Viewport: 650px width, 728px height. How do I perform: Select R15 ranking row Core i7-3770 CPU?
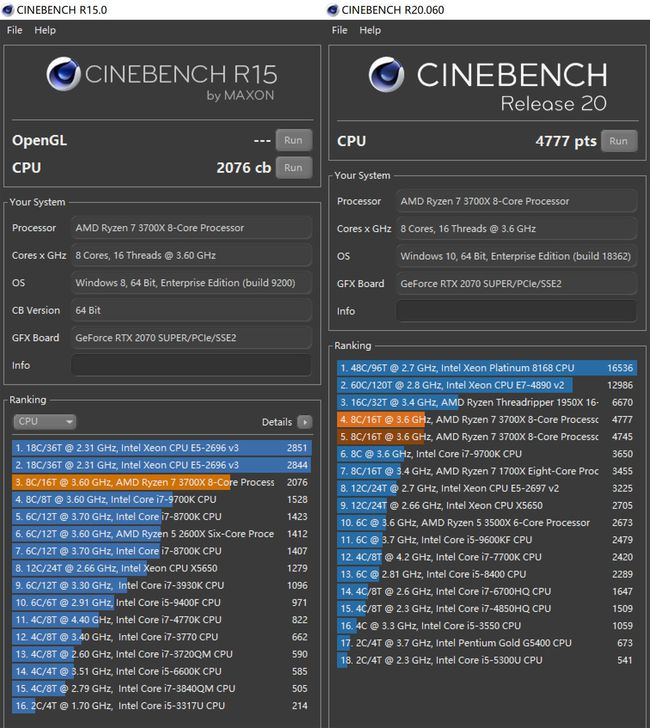tap(162, 637)
